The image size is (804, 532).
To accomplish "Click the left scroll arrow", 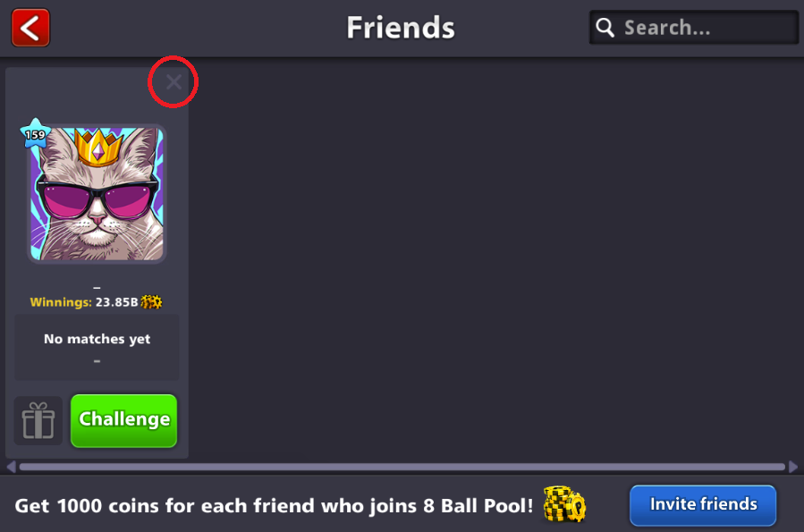I will click(x=11, y=467).
